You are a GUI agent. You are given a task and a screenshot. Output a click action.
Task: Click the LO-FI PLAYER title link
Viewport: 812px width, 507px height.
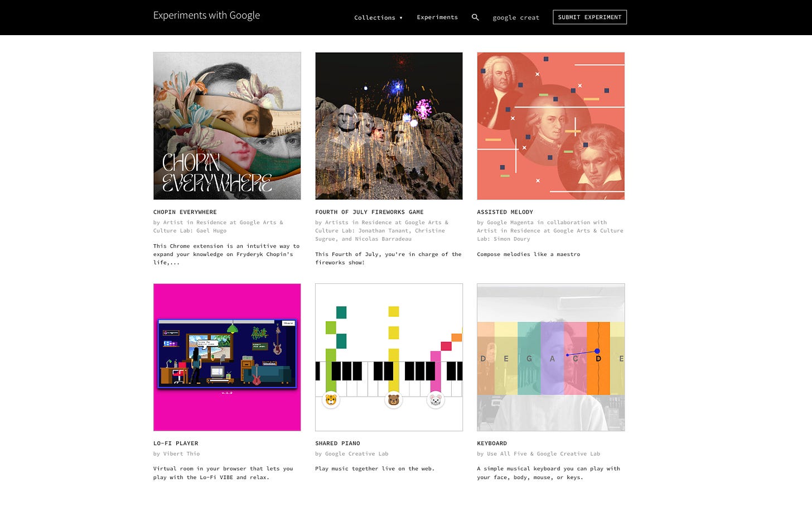(176, 443)
